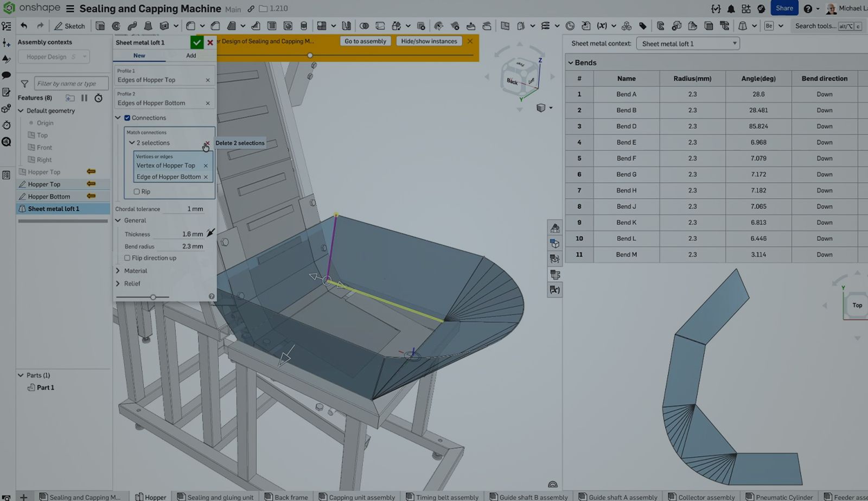Open the Help menu via question mark icon
The width and height of the screenshot is (868, 501).
click(808, 8)
